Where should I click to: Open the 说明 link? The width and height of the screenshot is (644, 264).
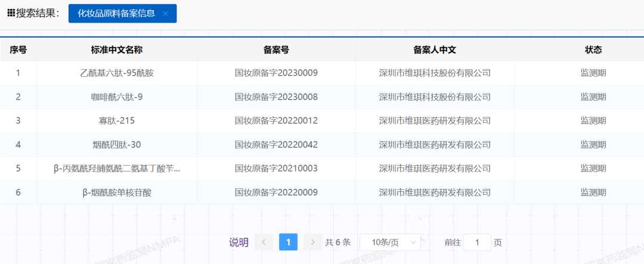(x=239, y=242)
